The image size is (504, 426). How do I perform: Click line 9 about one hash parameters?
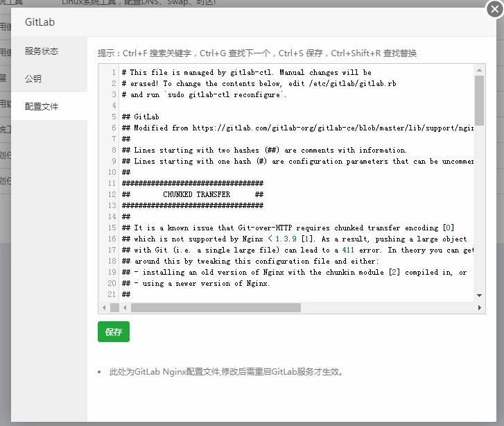[x=297, y=161]
